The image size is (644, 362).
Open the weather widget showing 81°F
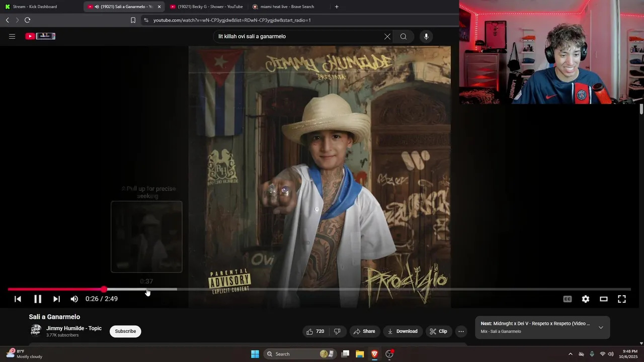pos(25,354)
